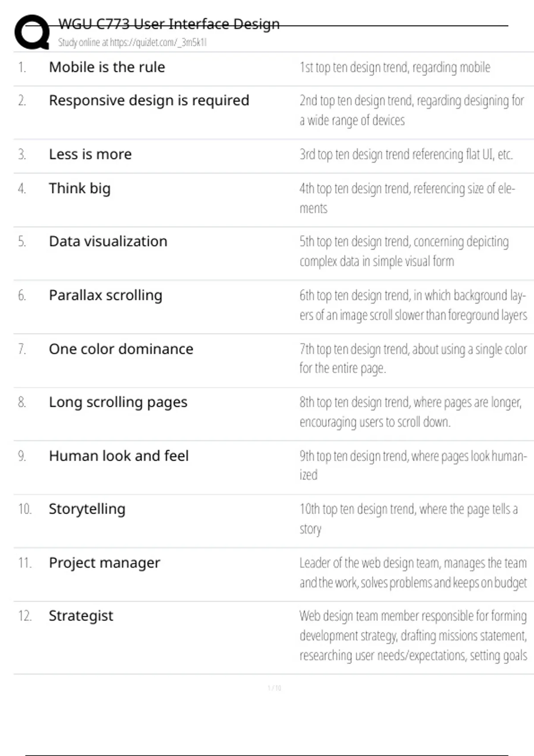Click the WGU C773 User Interface Design title
Image resolution: width=534 pixels, height=756 pixels.
pos(169,24)
